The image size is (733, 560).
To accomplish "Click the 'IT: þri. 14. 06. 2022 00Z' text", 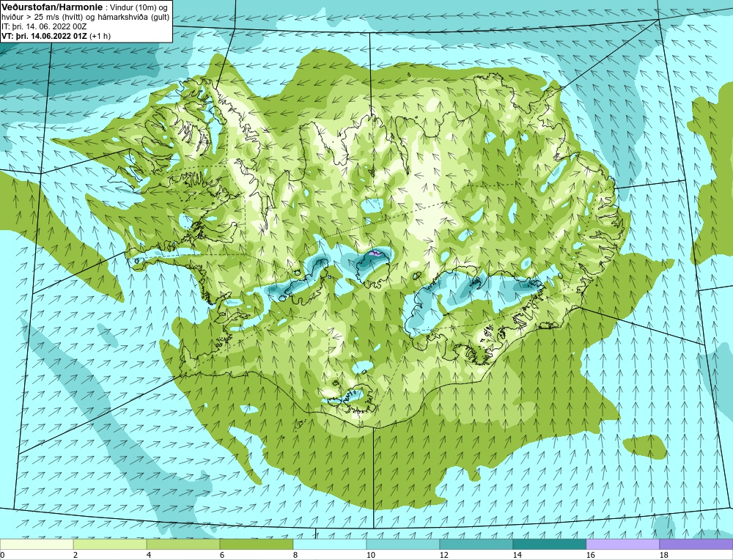I will point(44,26).
